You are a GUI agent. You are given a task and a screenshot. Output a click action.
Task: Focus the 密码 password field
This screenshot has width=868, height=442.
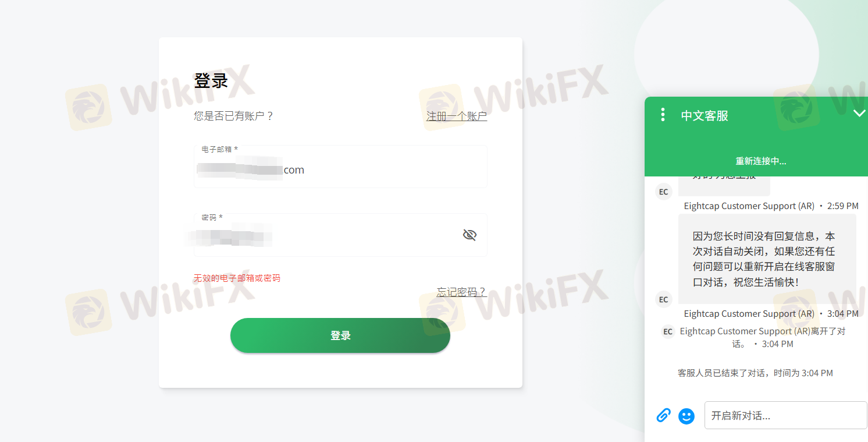pos(340,235)
